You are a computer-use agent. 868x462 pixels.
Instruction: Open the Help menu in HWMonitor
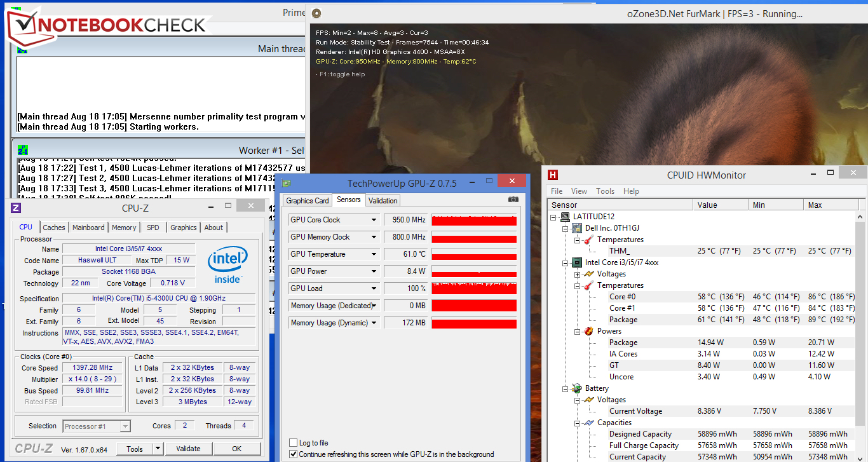point(631,191)
